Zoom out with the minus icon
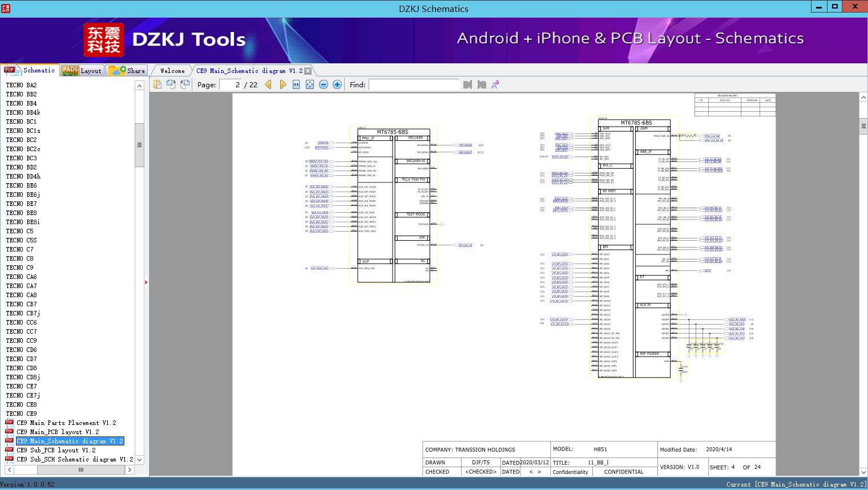 tap(324, 84)
